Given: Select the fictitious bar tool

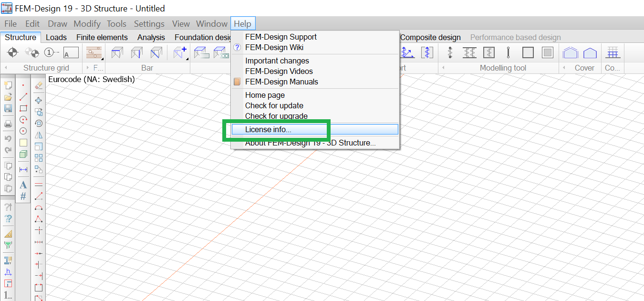Looking at the screenshot, I should 509,52.
